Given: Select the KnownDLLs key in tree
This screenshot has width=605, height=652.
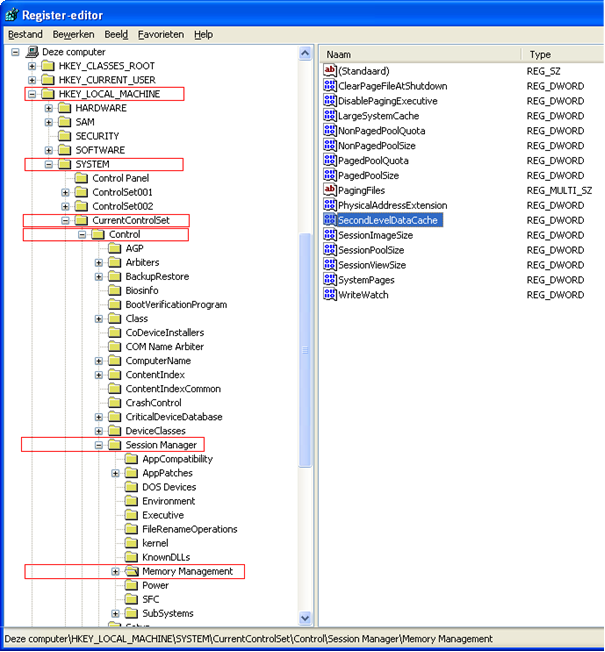Looking at the screenshot, I should point(166,557).
